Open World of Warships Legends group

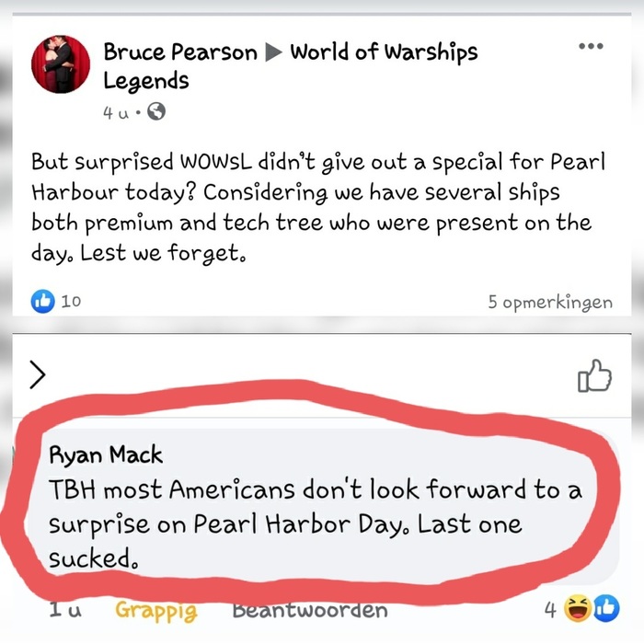click(290, 65)
